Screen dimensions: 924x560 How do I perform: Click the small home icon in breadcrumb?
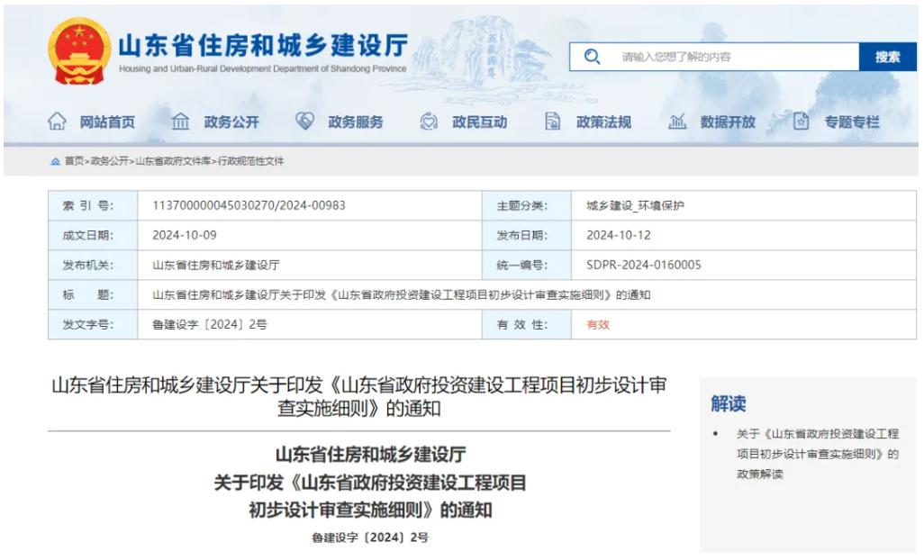[55, 161]
